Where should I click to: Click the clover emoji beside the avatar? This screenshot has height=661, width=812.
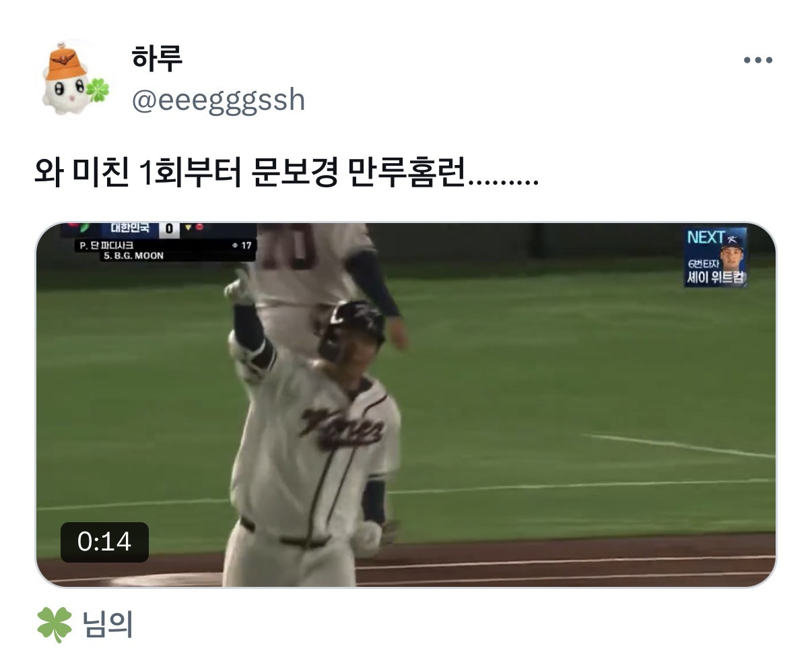pos(98,90)
